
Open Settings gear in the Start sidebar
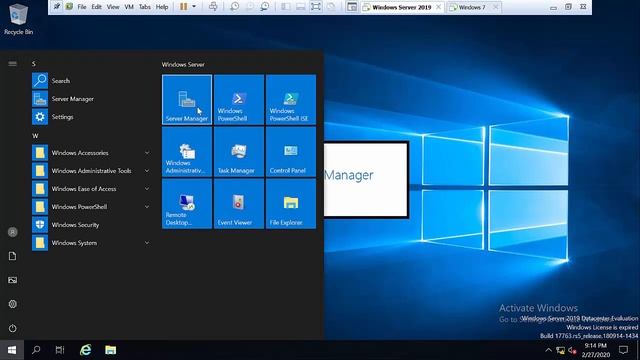(13, 304)
